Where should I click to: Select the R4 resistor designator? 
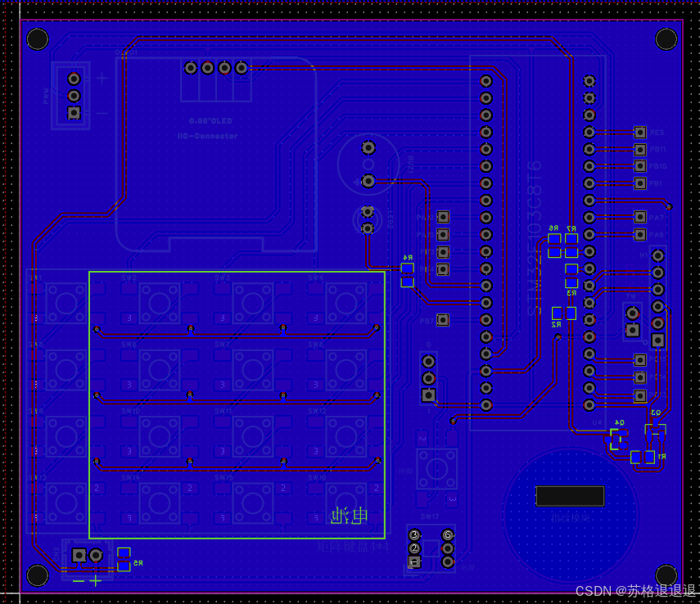coord(408,258)
